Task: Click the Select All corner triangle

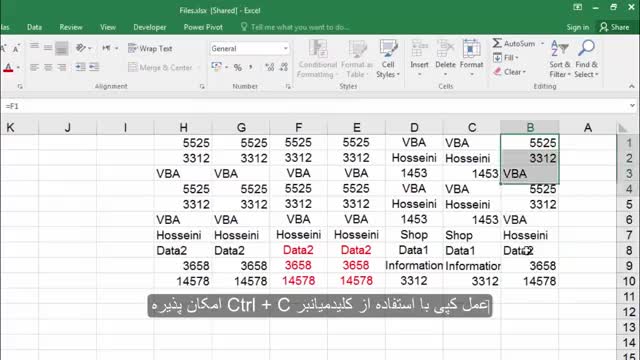Action: pyautogui.click(x=623, y=128)
